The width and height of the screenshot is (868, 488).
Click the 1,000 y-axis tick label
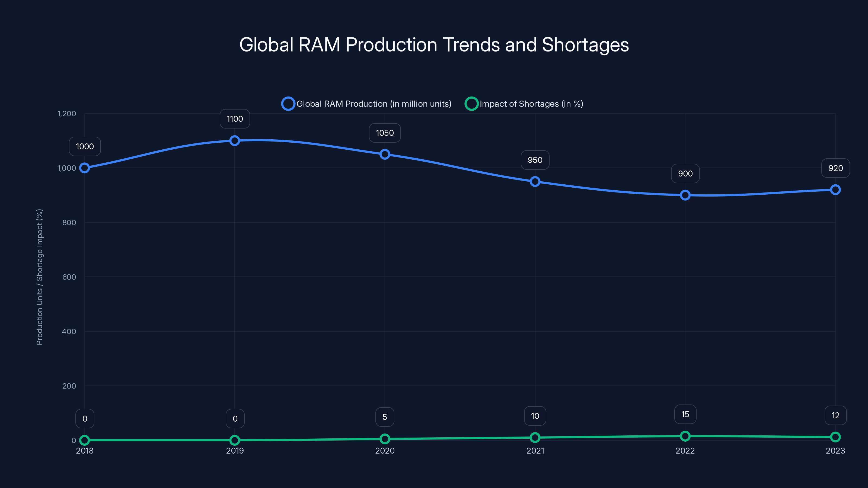pyautogui.click(x=67, y=168)
